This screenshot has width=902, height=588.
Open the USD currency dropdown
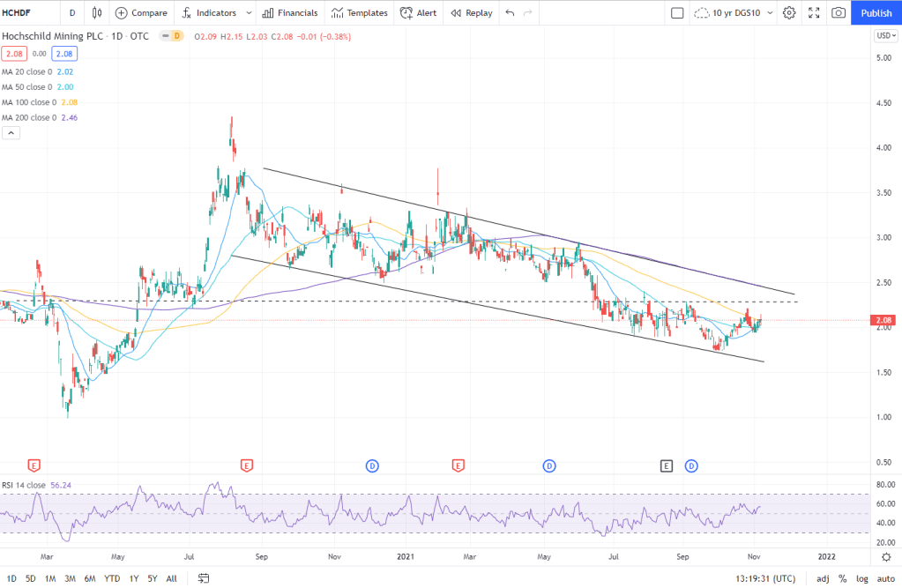884,35
